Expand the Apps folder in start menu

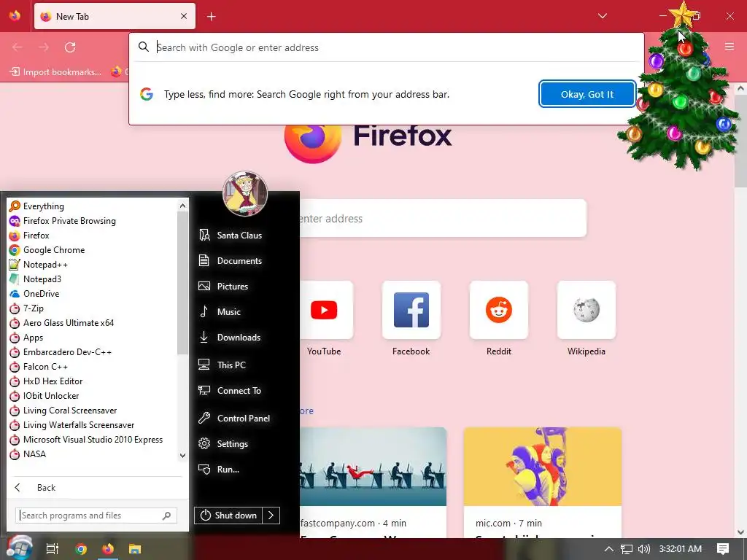(33, 338)
